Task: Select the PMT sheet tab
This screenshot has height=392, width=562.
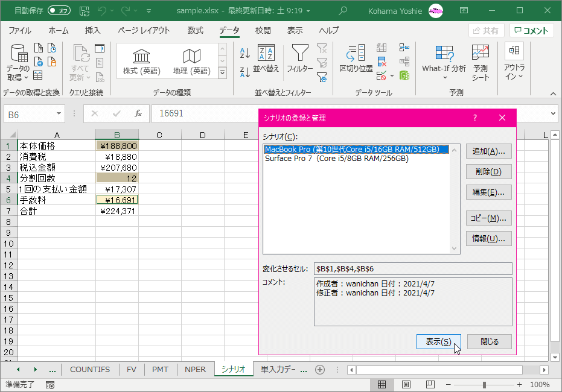Action: point(160,370)
